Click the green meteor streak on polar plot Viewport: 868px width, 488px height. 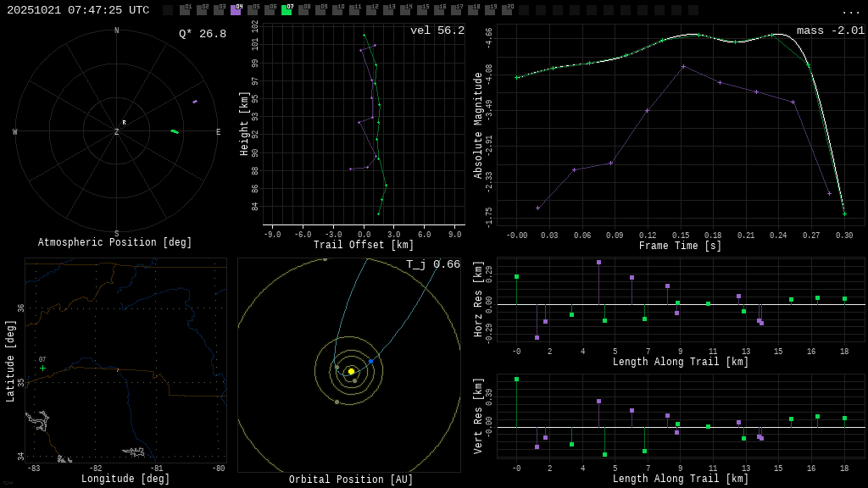[175, 131]
